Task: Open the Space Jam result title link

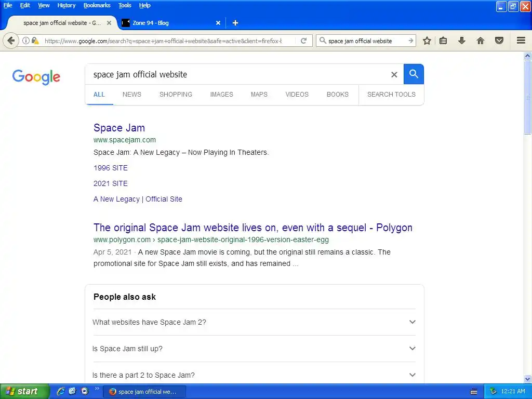Action: (119, 128)
